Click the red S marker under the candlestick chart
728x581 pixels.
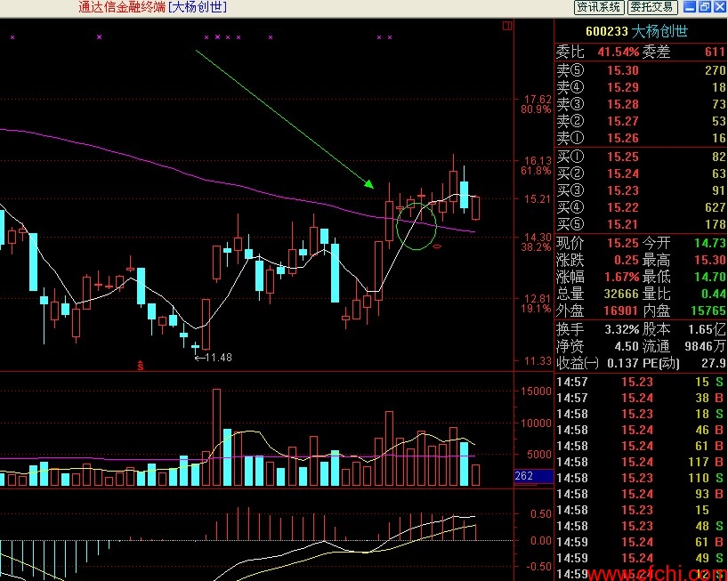tap(141, 366)
